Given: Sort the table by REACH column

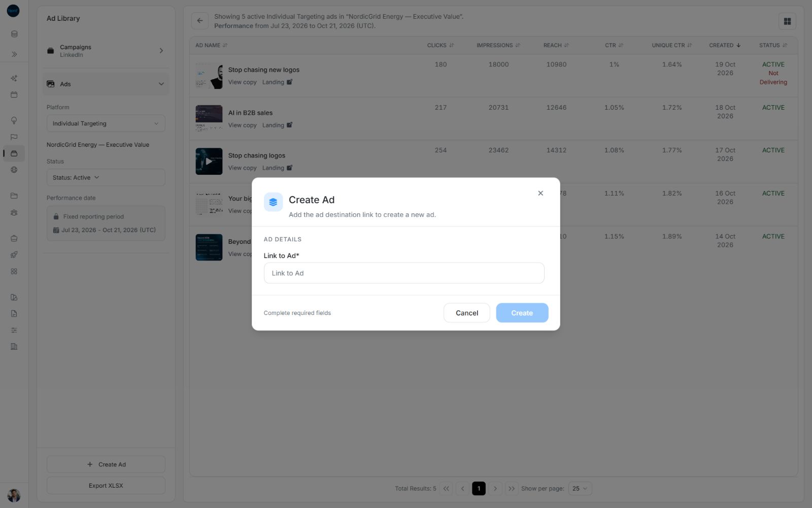Looking at the screenshot, I should [x=556, y=45].
